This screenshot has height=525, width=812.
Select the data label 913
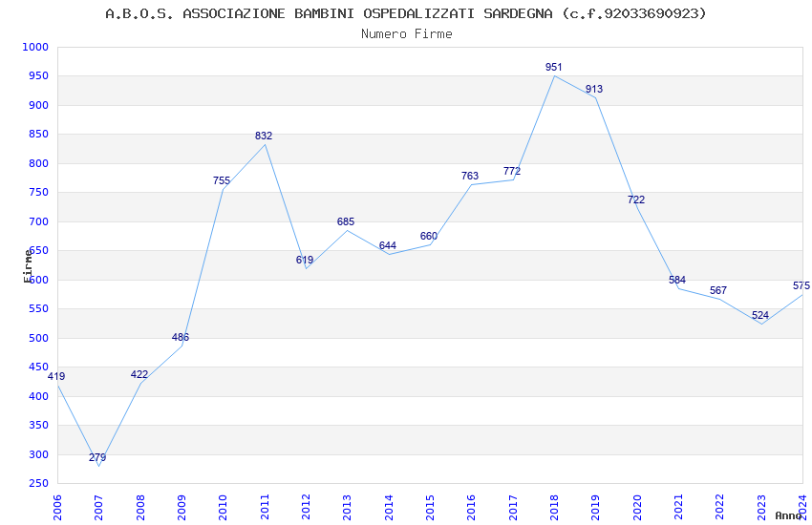pyautogui.click(x=594, y=89)
